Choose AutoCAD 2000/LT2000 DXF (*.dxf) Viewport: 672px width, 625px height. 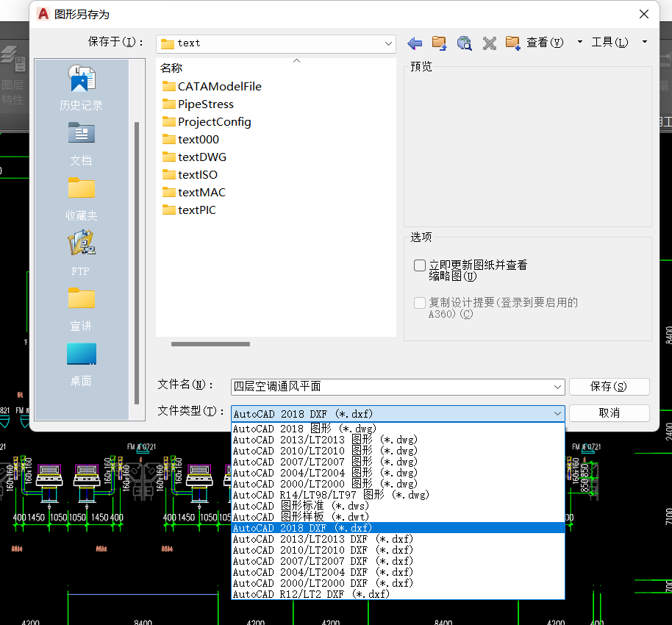(398, 583)
